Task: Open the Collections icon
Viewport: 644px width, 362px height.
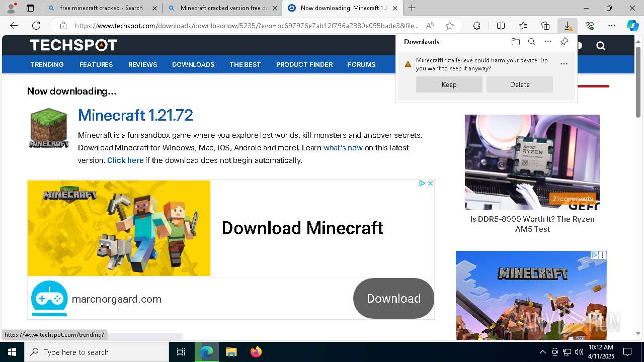Action: [545, 26]
